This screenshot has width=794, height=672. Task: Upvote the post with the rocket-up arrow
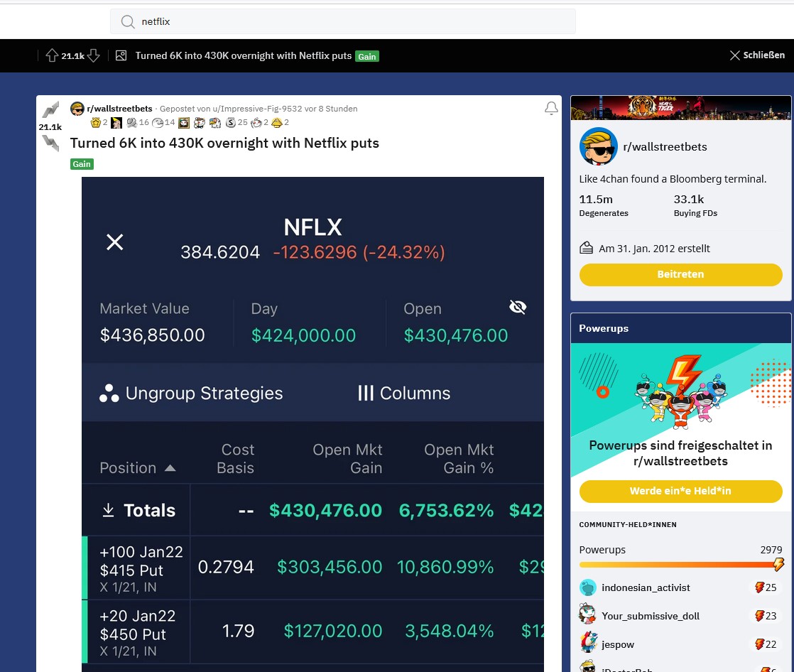pos(50,110)
